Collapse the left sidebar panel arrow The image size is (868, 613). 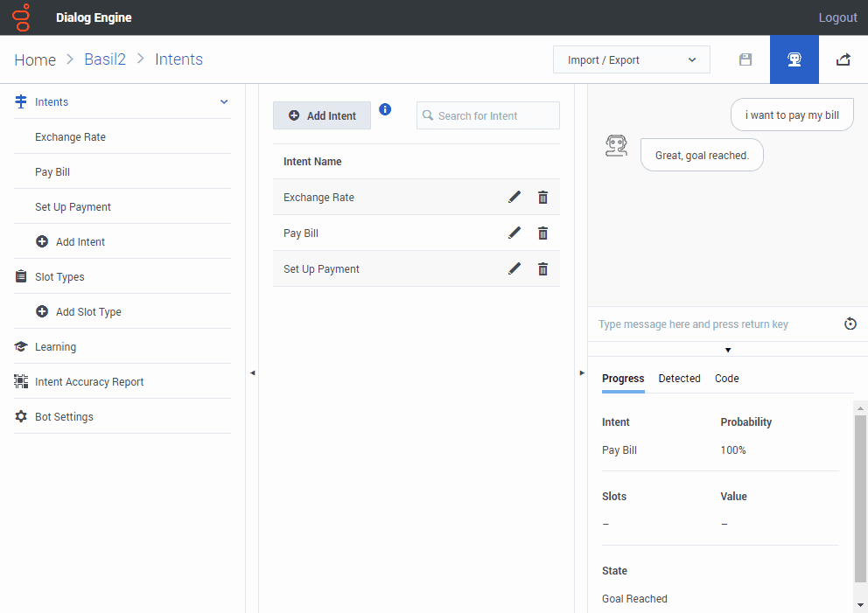(x=252, y=373)
